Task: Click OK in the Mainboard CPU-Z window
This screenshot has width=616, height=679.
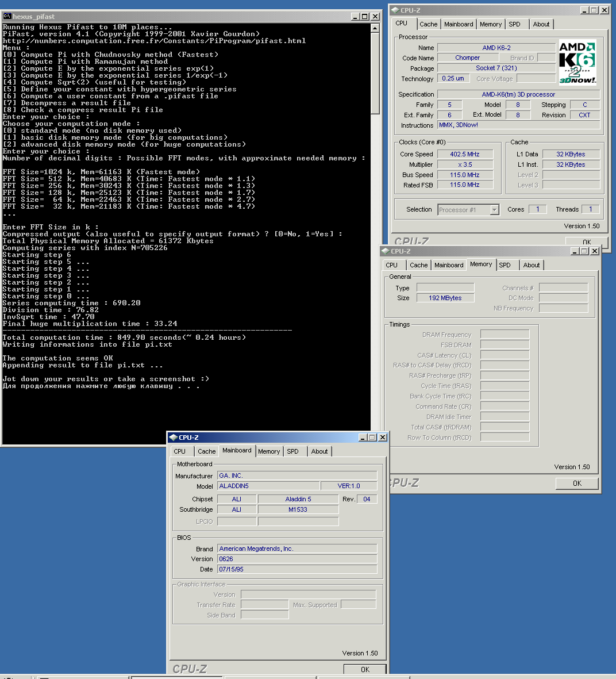Action: tap(365, 669)
